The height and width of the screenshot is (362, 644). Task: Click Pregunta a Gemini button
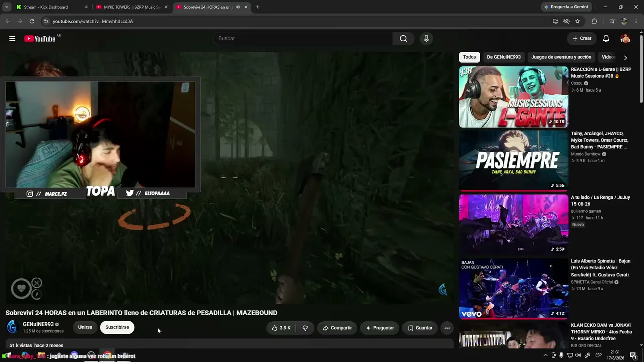coord(566,7)
